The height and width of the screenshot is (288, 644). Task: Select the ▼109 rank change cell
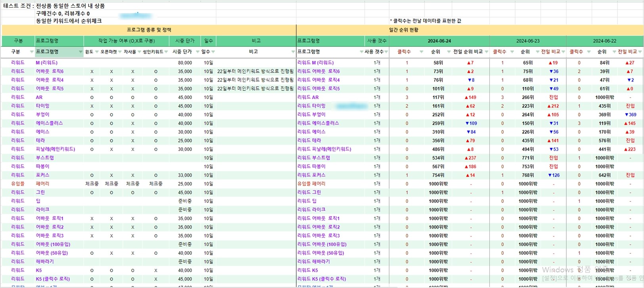(471, 124)
